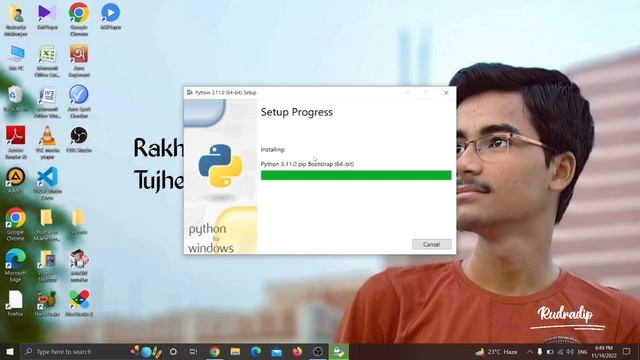Screen dimensions: 640x360
Task: Open the Adobe Reader desktop shortcut
Action: click(16, 143)
